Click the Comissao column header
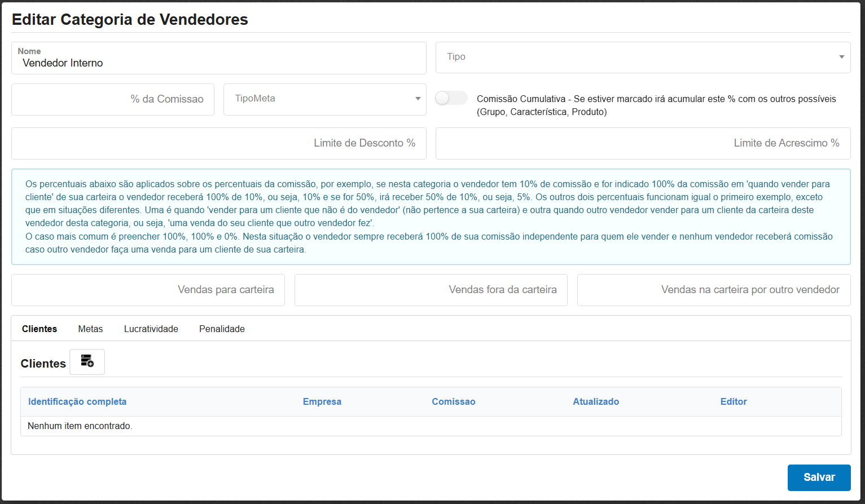 [454, 401]
